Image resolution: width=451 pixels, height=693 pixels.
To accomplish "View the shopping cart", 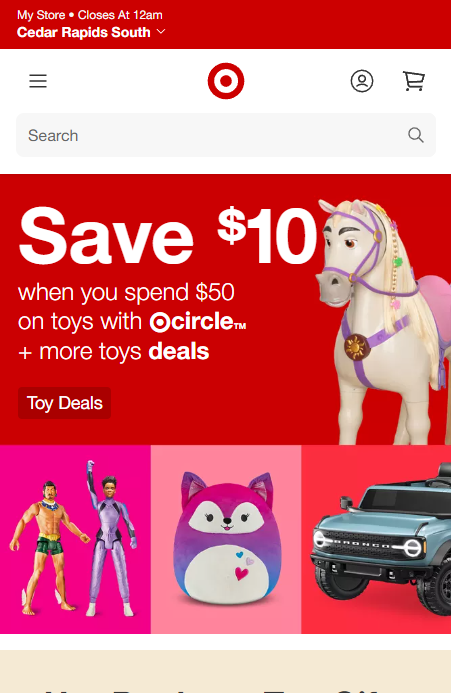I will coord(414,81).
